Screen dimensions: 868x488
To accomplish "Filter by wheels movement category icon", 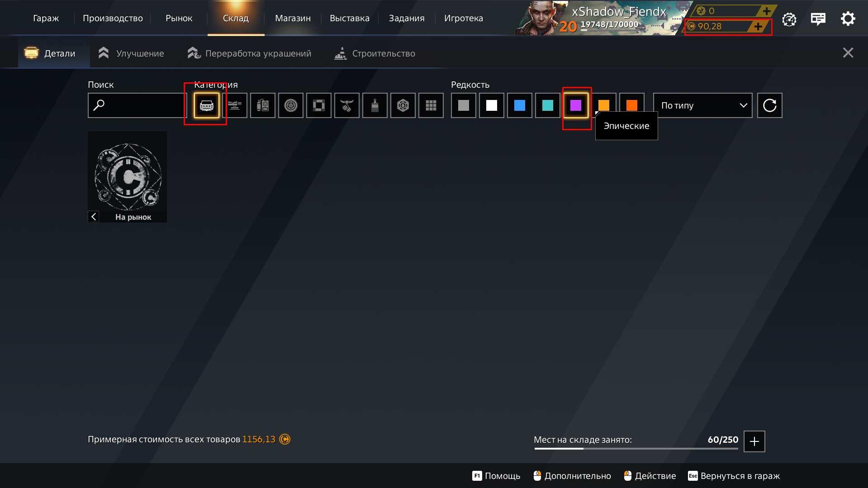I will click(x=291, y=105).
